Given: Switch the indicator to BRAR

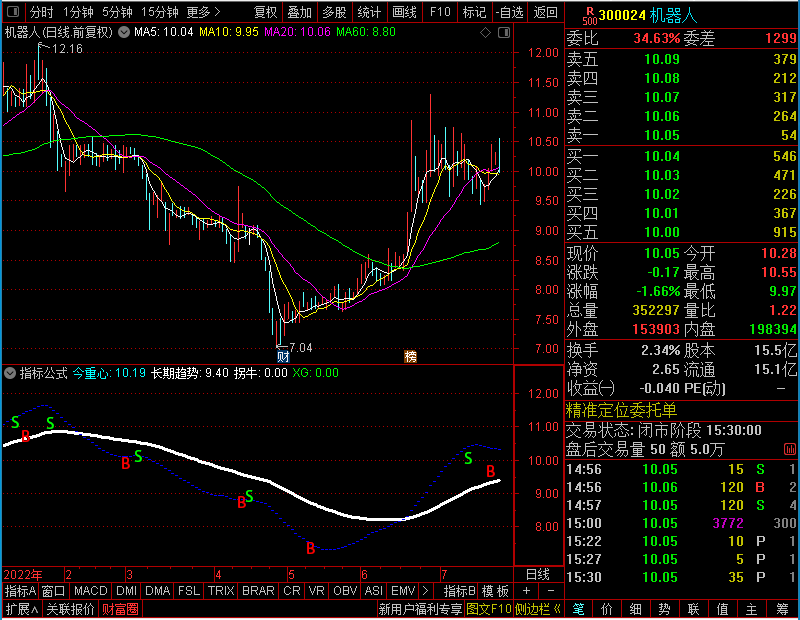Looking at the screenshot, I should click(x=258, y=591).
